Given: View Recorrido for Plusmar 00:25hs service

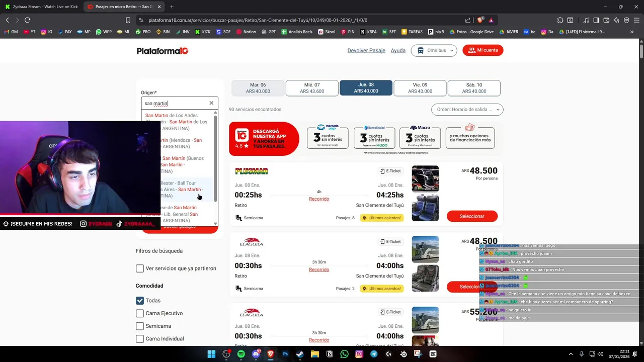Looking at the screenshot, I should (319, 199).
